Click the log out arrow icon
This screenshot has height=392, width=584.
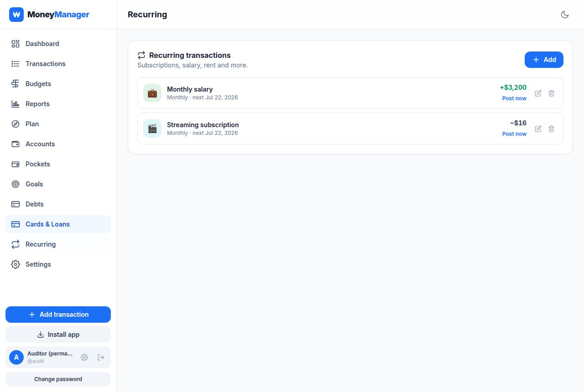pos(101,357)
